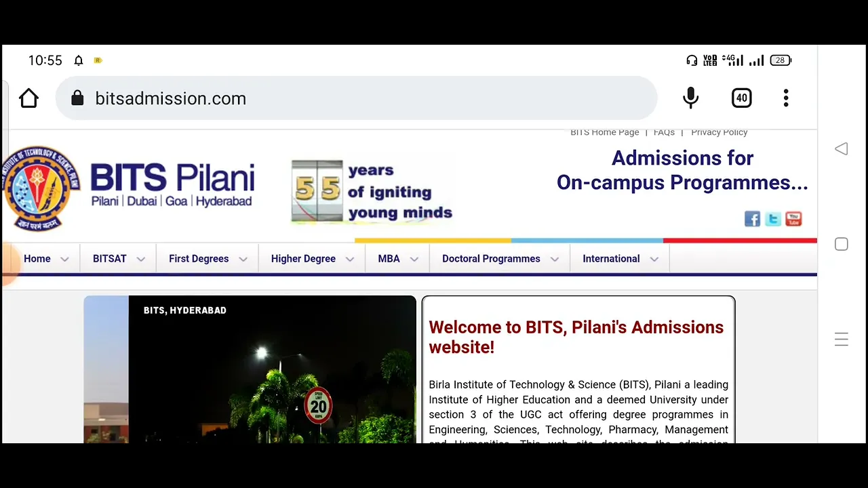Open the Doctoral Programmes menu item
This screenshot has height=488, width=868.
[491, 259]
